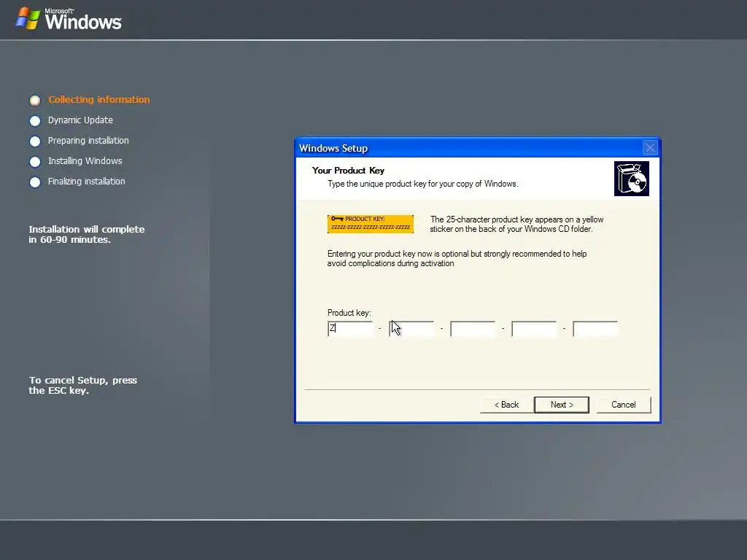Focus the first product key field containing Z

(x=351, y=329)
